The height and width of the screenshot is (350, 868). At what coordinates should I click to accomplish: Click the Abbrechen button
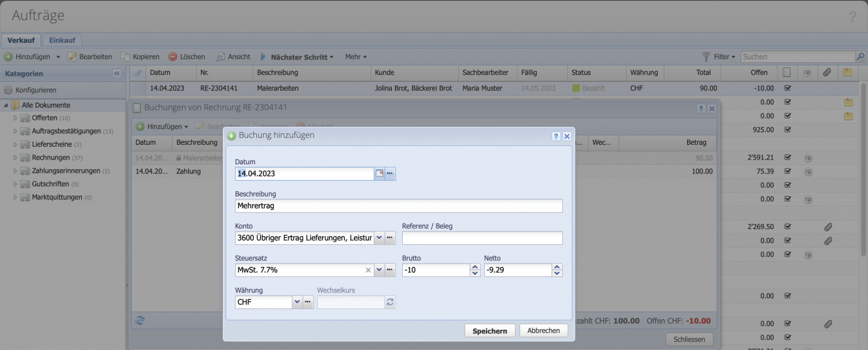543,330
